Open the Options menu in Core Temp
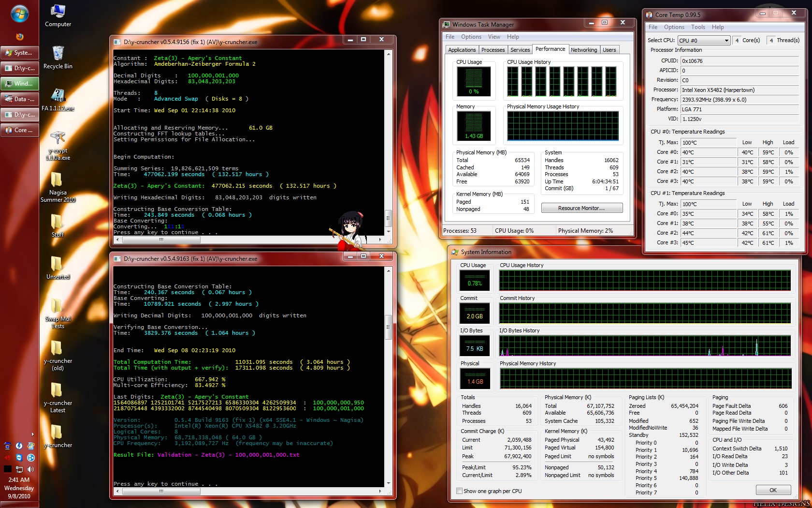812x508 pixels. click(x=674, y=27)
